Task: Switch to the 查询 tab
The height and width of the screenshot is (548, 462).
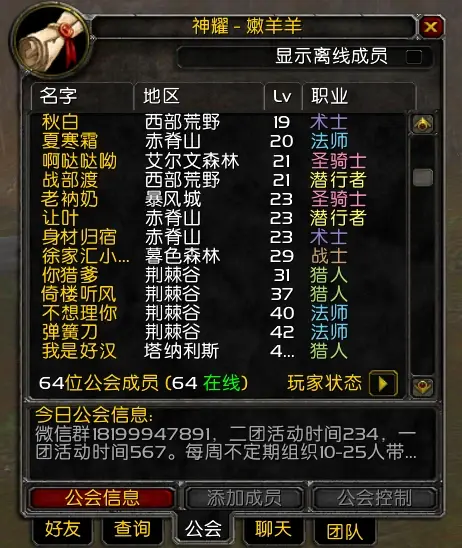Action: click(132, 529)
